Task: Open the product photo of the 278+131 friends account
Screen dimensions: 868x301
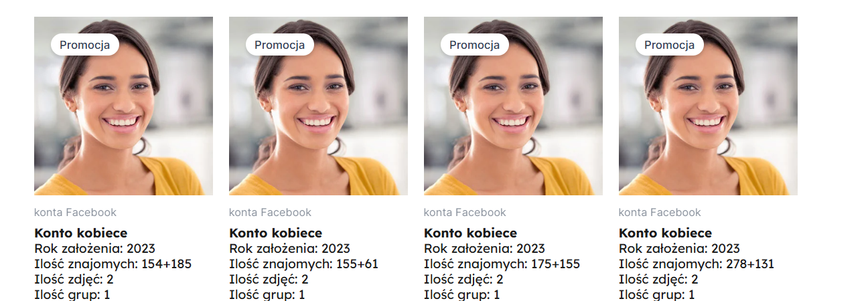Action: click(x=708, y=106)
